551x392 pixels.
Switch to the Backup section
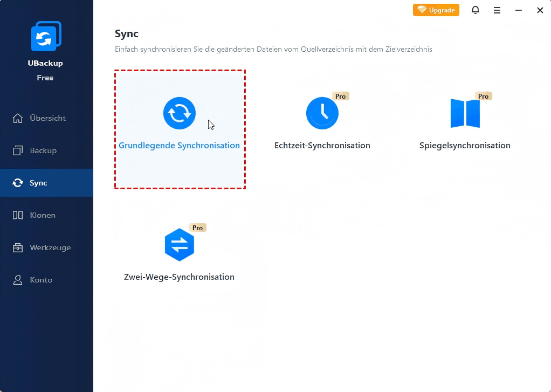point(43,150)
